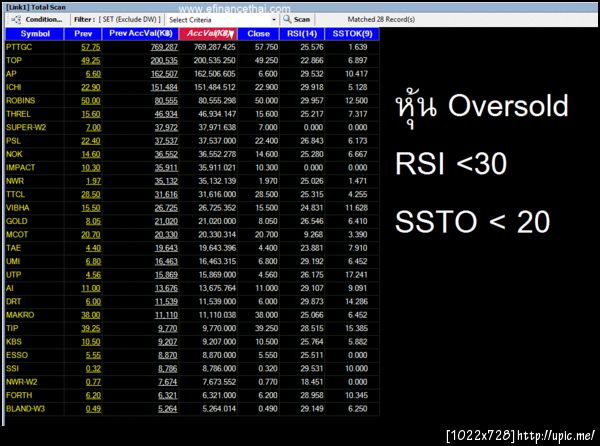
Task: Select the ROBINS symbol
Action: (x=21, y=101)
